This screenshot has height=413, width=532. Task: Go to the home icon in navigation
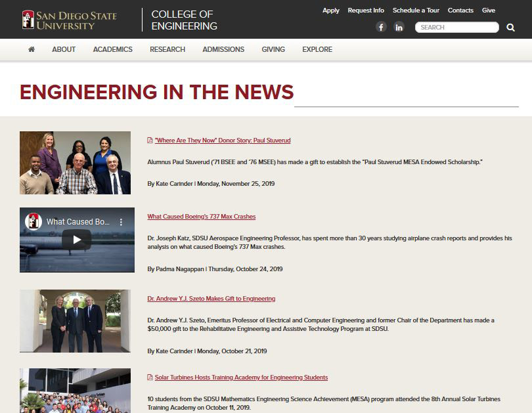(x=32, y=49)
